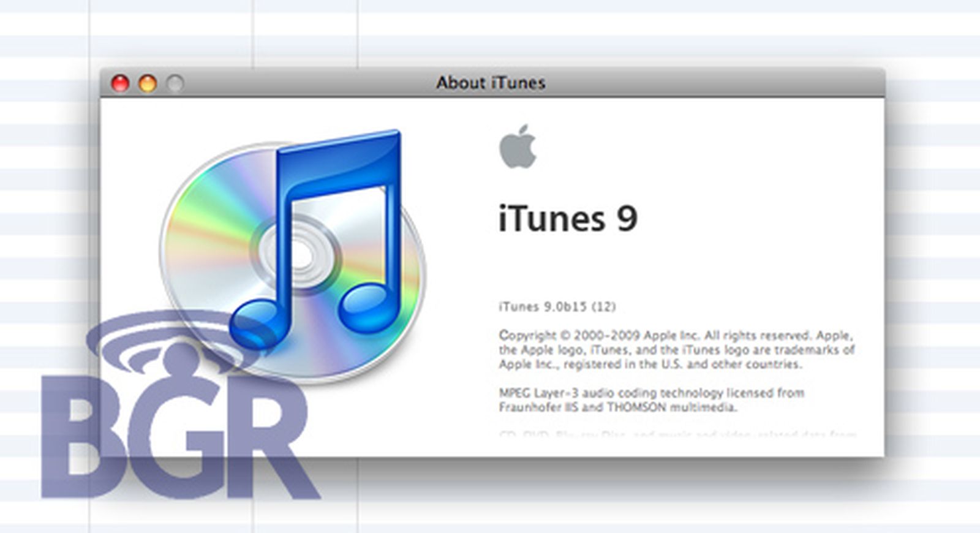Click the faded scrolling credits at dialog bottom
Viewport: 980px width, 533px height.
[x=677, y=435]
